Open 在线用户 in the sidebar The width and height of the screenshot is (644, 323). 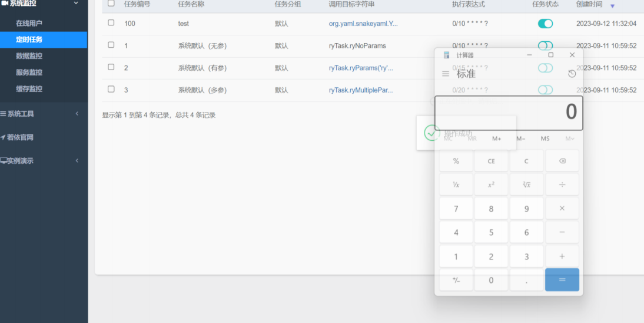pos(29,23)
